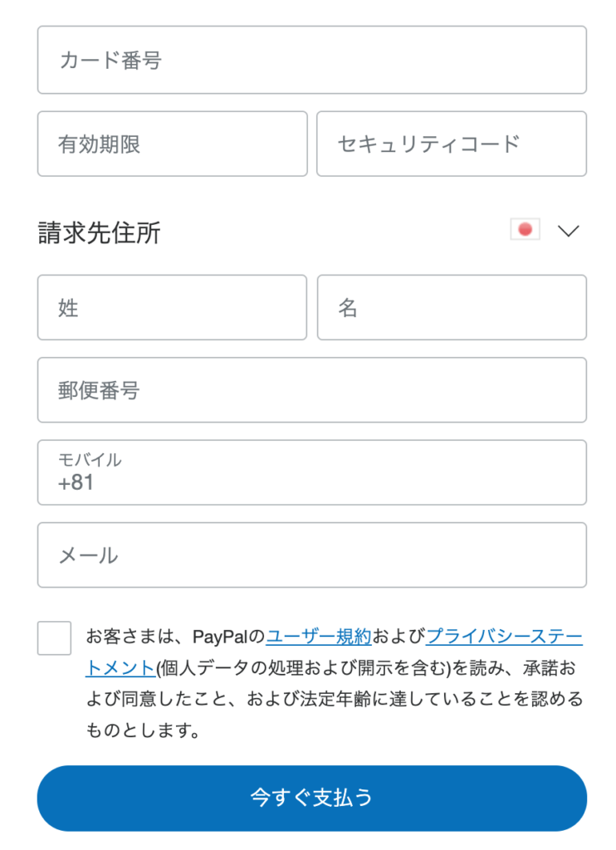This screenshot has height=850, width=616.
Task: Select the 有効期限 expiry date field
Action: [173, 144]
